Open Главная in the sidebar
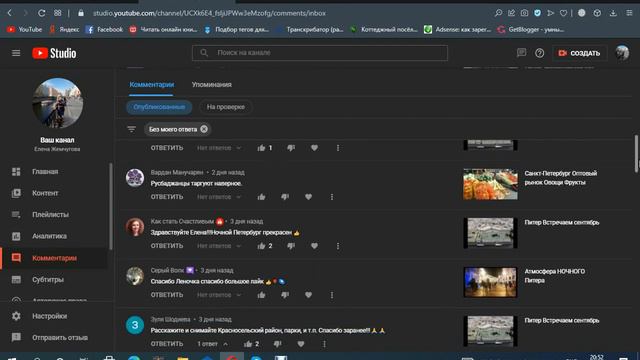 click(45, 171)
